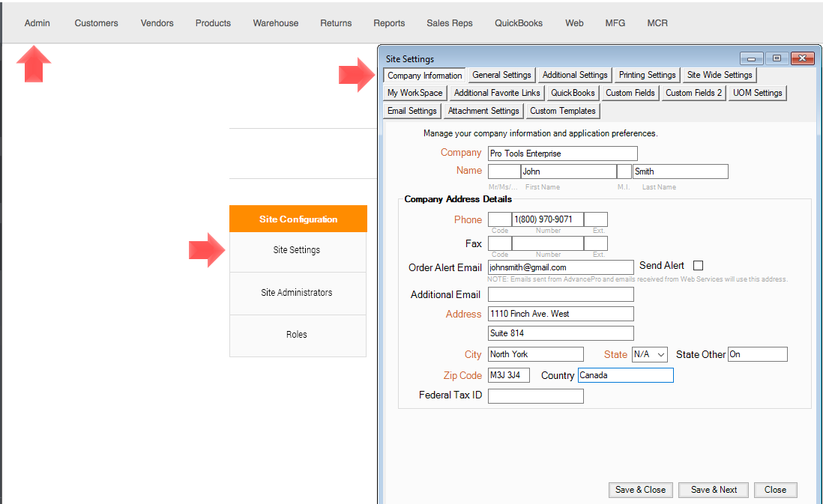This screenshot has width=823, height=504.
Task: Click the Save & Next button
Action: 714,490
